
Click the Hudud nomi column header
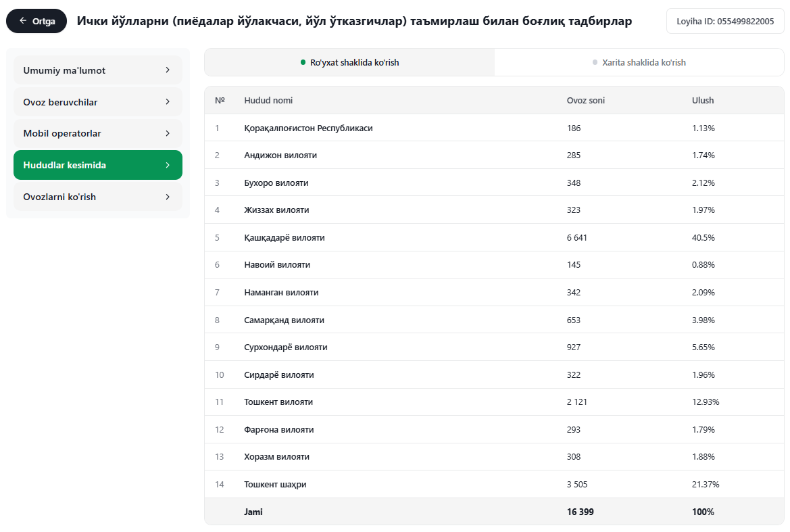click(268, 100)
